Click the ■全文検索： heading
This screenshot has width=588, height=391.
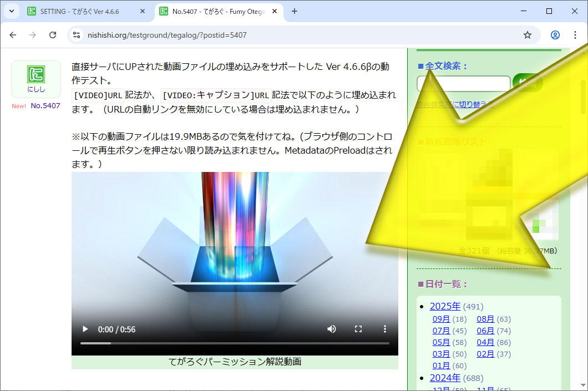[443, 67]
